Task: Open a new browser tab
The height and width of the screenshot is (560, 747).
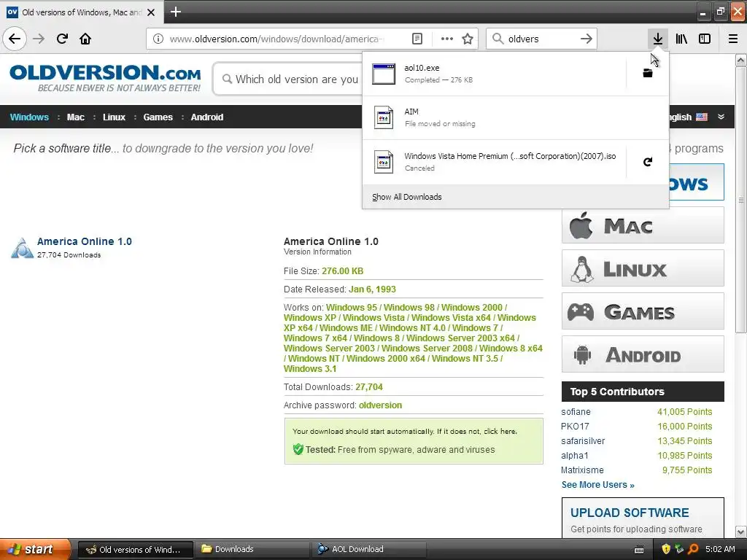Action: point(175,12)
